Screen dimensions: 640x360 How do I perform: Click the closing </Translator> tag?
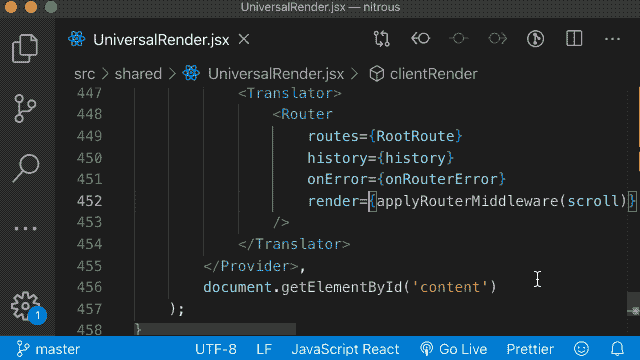click(294, 244)
